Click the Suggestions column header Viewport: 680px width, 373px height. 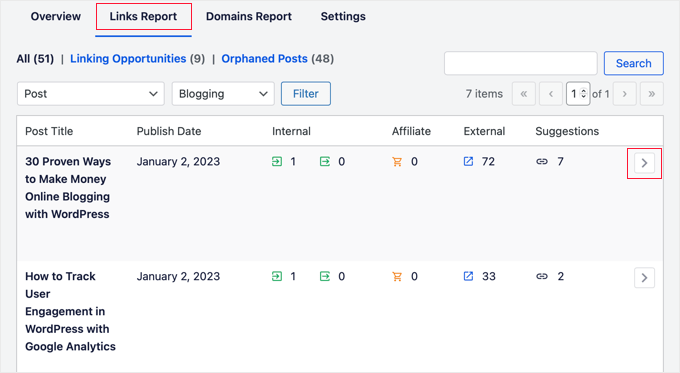tap(567, 131)
